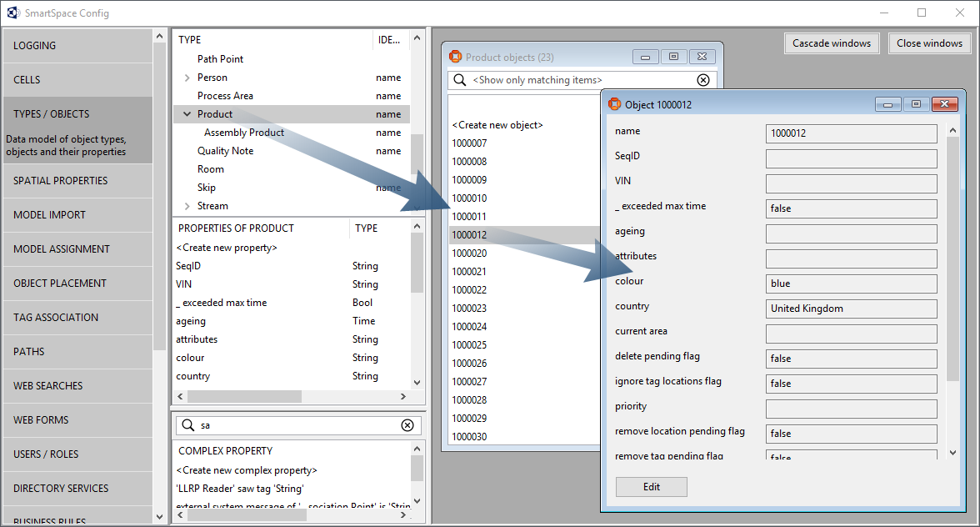Click the SmartSpace Config app icon in title bar
The image size is (980, 527).
click(x=13, y=13)
